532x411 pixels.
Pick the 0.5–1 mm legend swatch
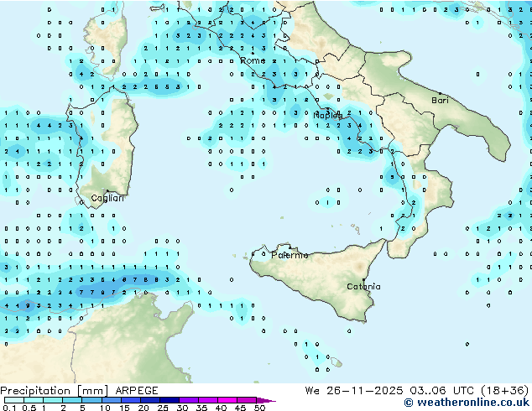pos(34,400)
